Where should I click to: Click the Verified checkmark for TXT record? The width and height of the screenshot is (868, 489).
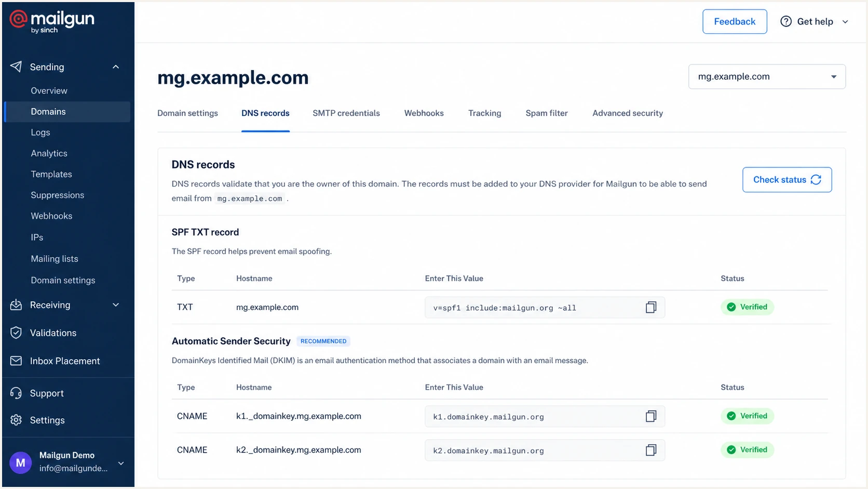pos(731,307)
